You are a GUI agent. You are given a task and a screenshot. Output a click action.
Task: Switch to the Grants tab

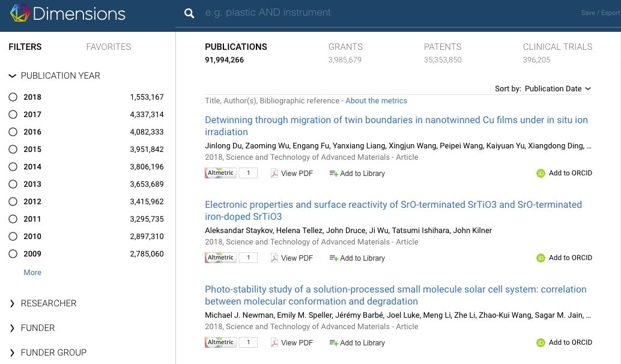pos(345,47)
